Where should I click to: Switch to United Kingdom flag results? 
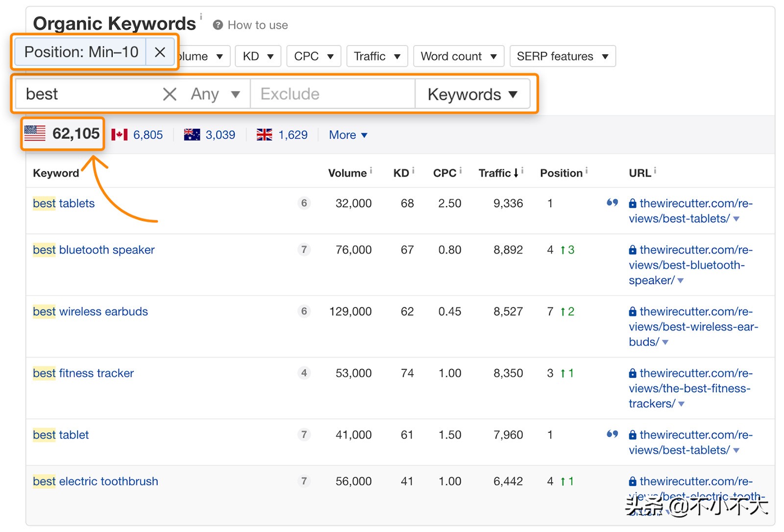tap(282, 135)
